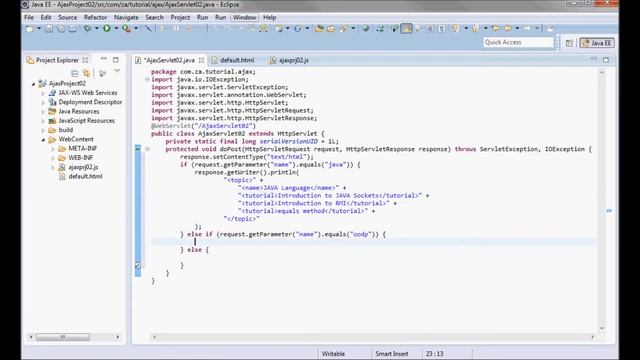This screenshot has height=360, width=640.
Task: Select the AjaxServlet02.java editor tab
Action: (169, 60)
